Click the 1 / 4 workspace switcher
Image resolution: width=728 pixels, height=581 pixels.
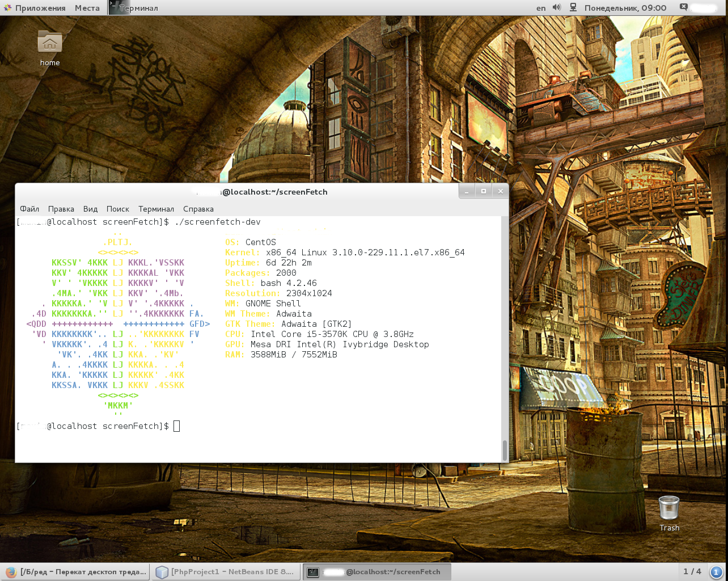[692, 572]
